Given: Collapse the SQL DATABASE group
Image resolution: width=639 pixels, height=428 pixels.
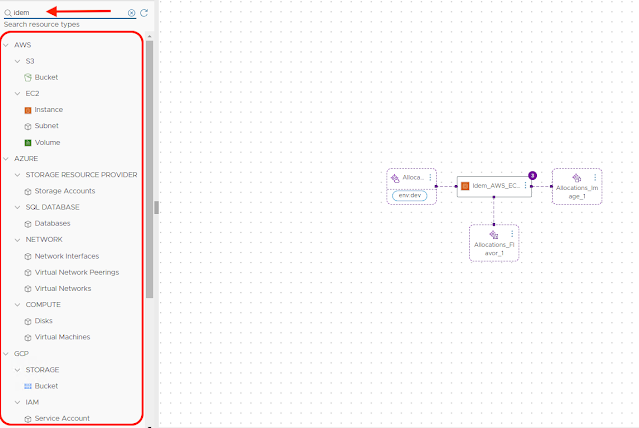Looking at the screenshot, I should point(18,207).
